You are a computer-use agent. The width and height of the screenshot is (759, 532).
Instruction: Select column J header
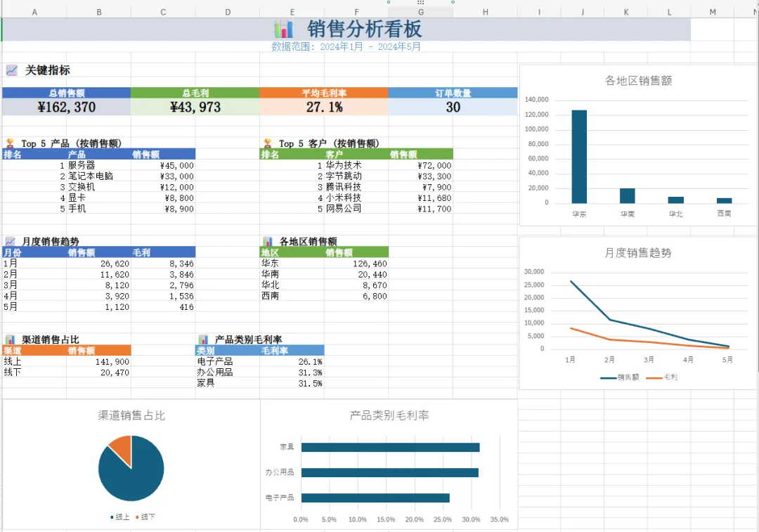(583, 12)
